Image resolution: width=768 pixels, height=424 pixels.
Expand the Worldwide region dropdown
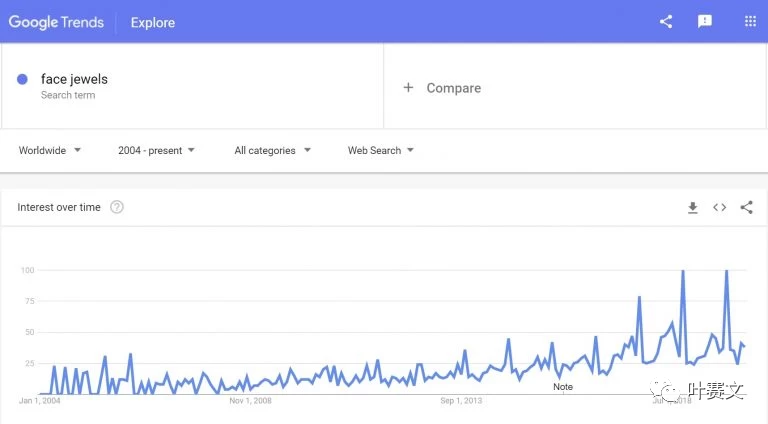[x=49, y=150]
